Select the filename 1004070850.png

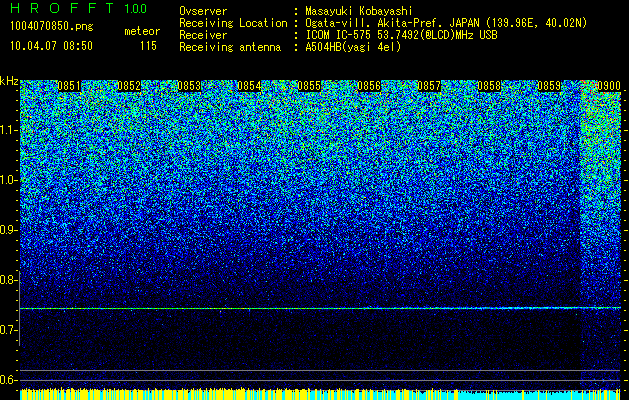pos(52,26)
